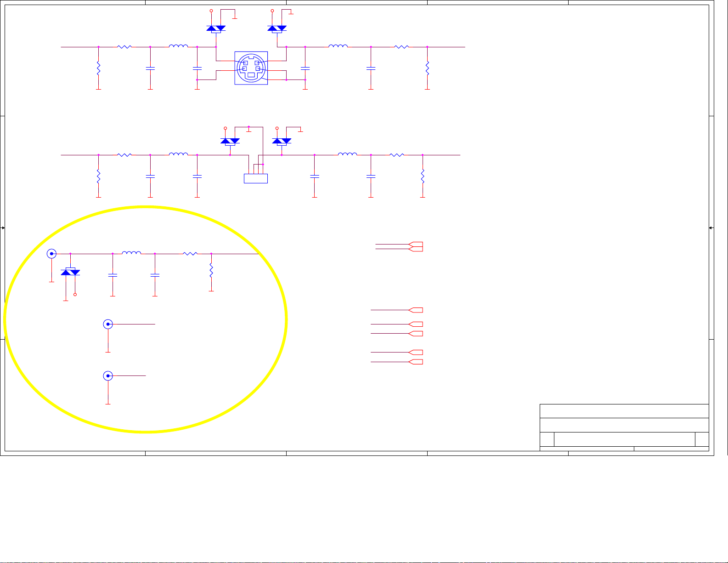Select the series resistor in the coaxial jack line
Viewport: 728px width, 563px height.
pos(190,253)
